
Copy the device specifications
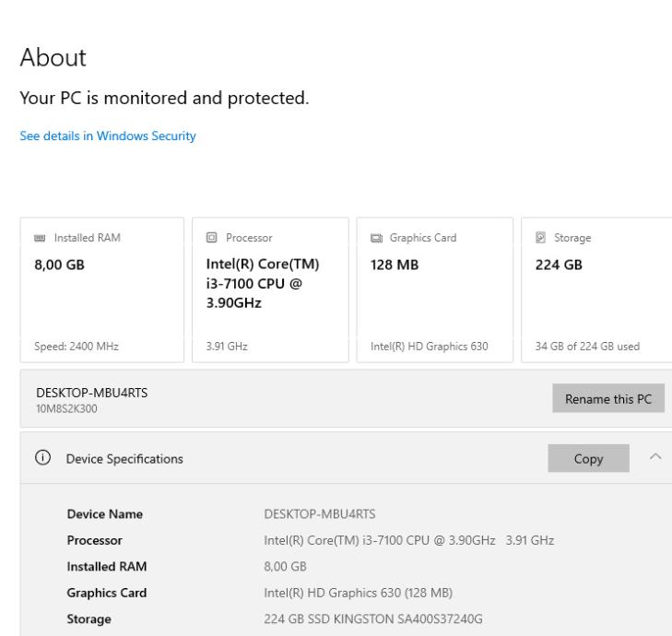[588, 458]
